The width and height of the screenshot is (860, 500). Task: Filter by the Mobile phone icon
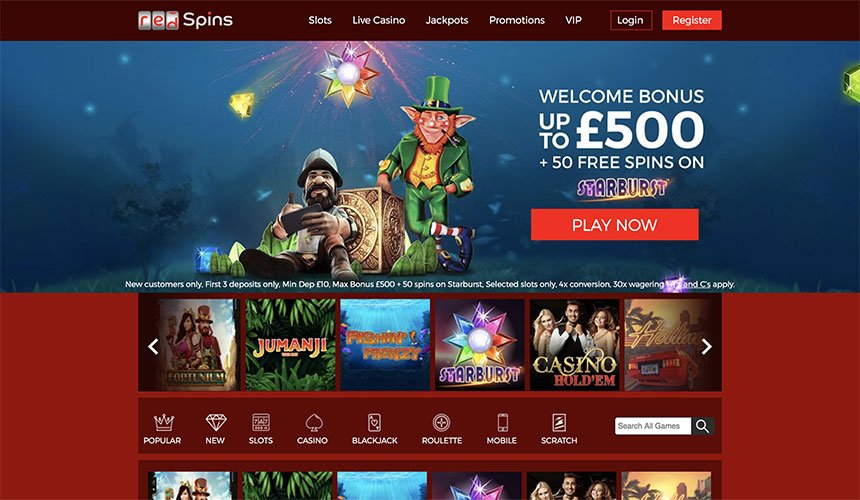[x=502, y=423]
